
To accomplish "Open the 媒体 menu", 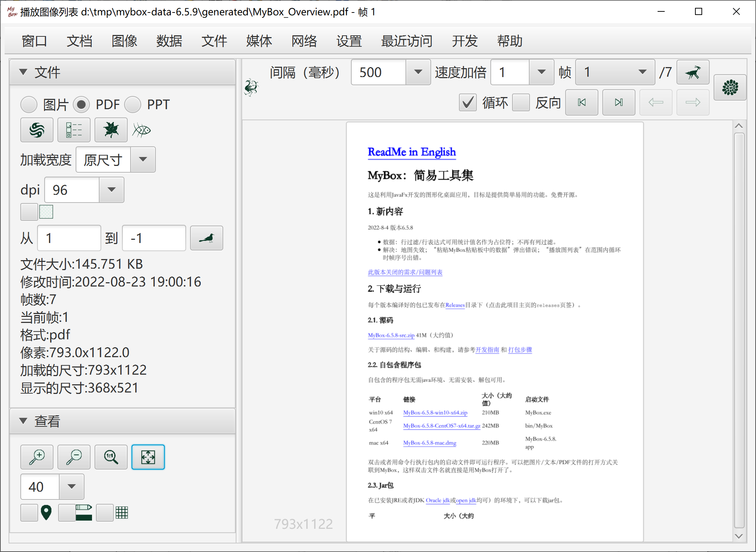I will coord(259,41).
